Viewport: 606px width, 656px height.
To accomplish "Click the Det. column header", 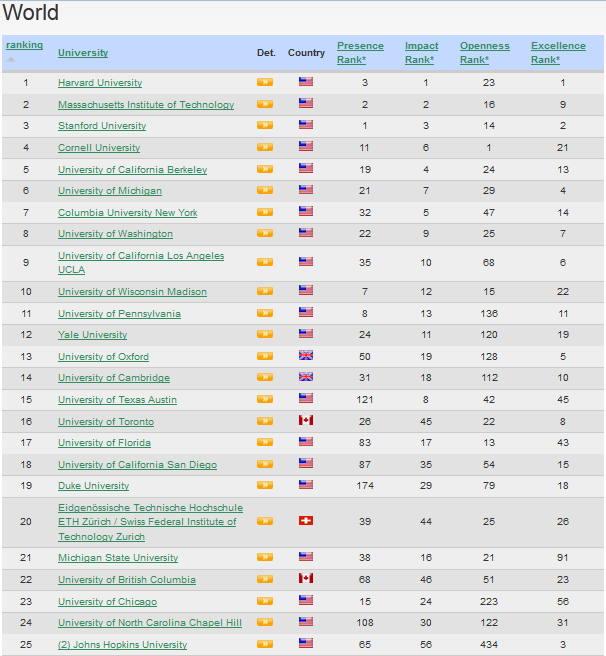I will point(266,53).
